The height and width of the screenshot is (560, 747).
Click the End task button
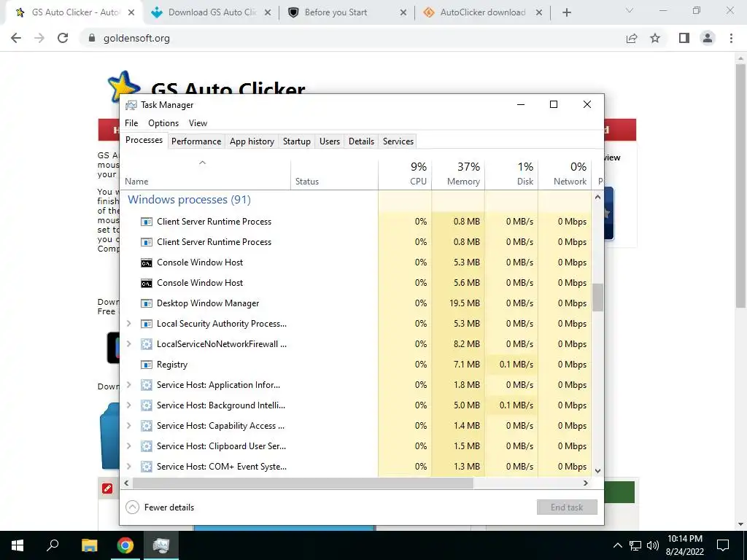coord(567,507)
